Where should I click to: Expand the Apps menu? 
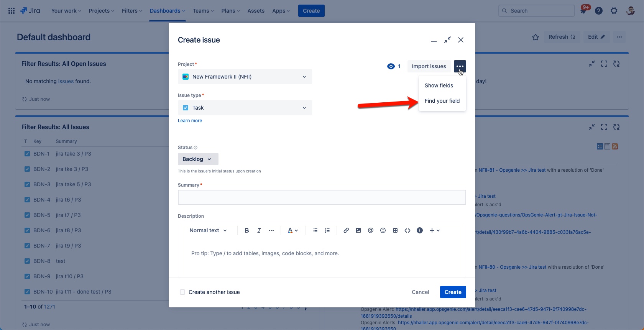click(281, 11)
